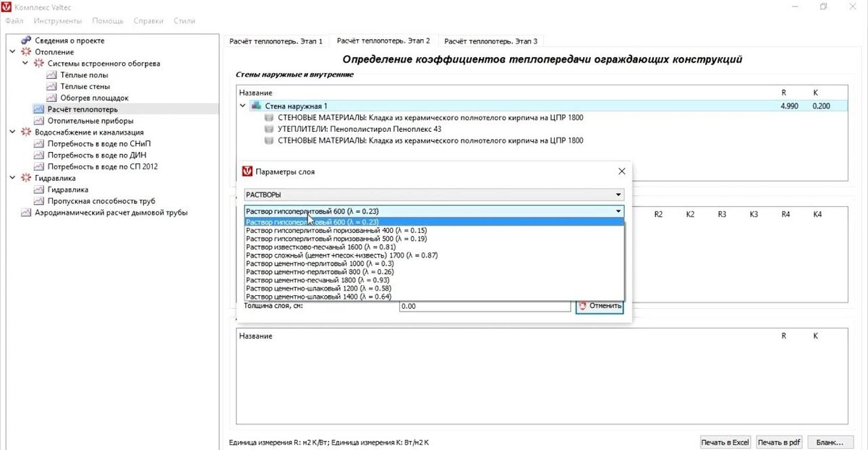Click the Valtec app logo in title bar
The width and height of the screenshot is (868, 450).
[x=7, y=7]
